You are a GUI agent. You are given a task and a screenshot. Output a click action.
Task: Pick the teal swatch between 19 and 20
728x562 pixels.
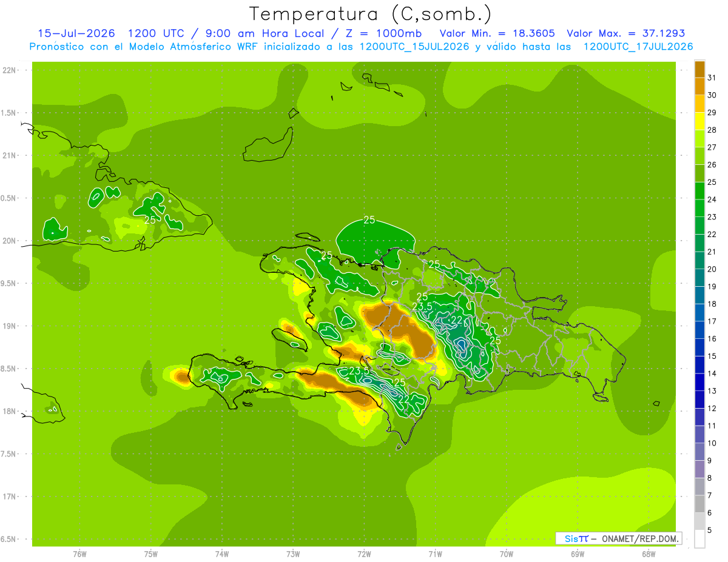(x=699, y=278)
